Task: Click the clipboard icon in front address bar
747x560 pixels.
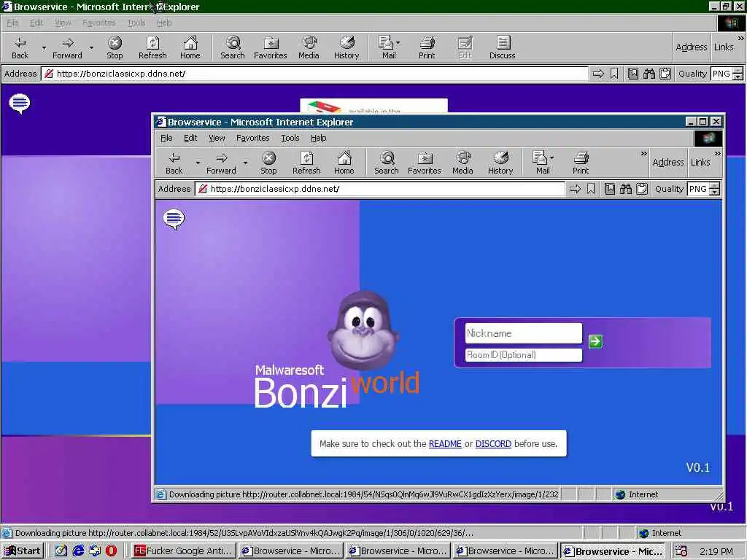Action: (x=642, y=189)
